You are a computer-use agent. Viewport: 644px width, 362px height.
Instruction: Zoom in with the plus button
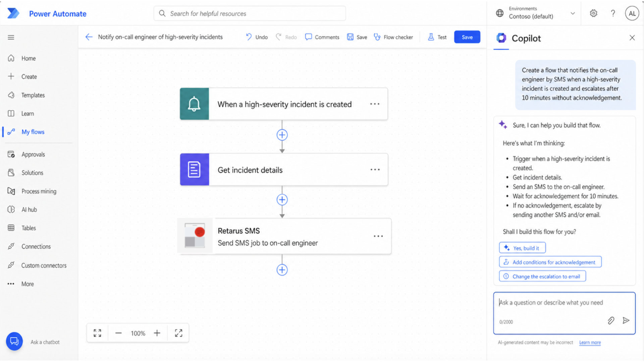pos(157,333)
